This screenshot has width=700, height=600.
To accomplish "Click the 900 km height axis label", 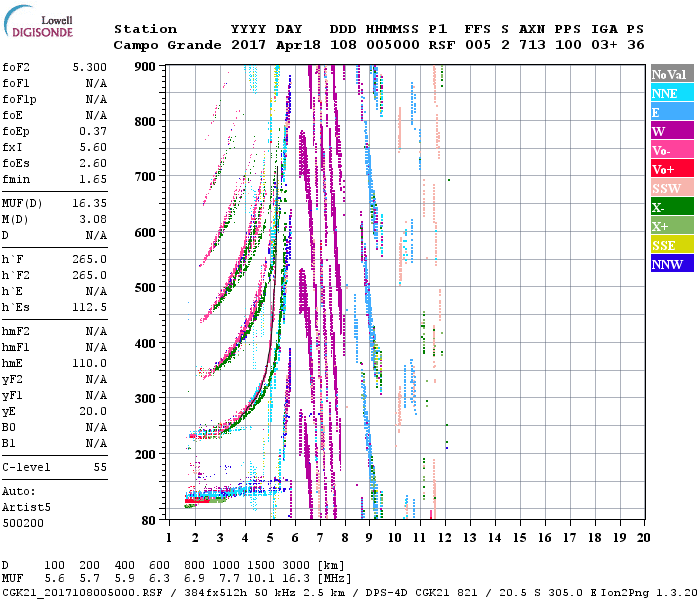I will (x=145, y=67).
